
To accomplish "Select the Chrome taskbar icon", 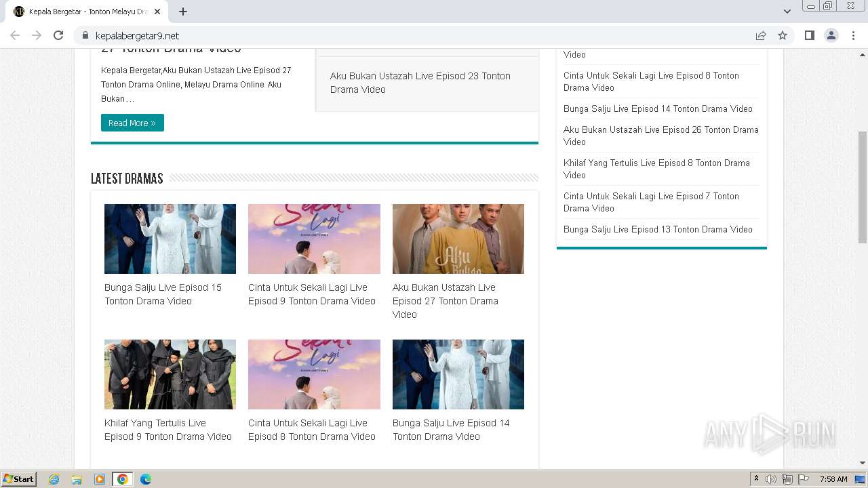I will (x=123, y=479).
